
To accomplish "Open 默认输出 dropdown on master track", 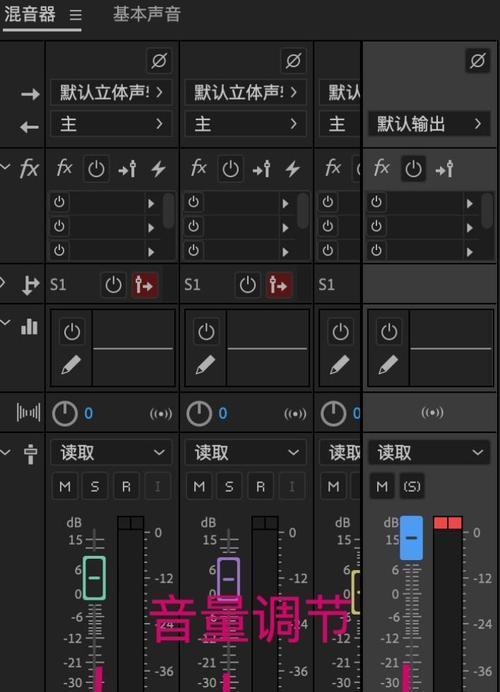I will [x=429, y=124].
